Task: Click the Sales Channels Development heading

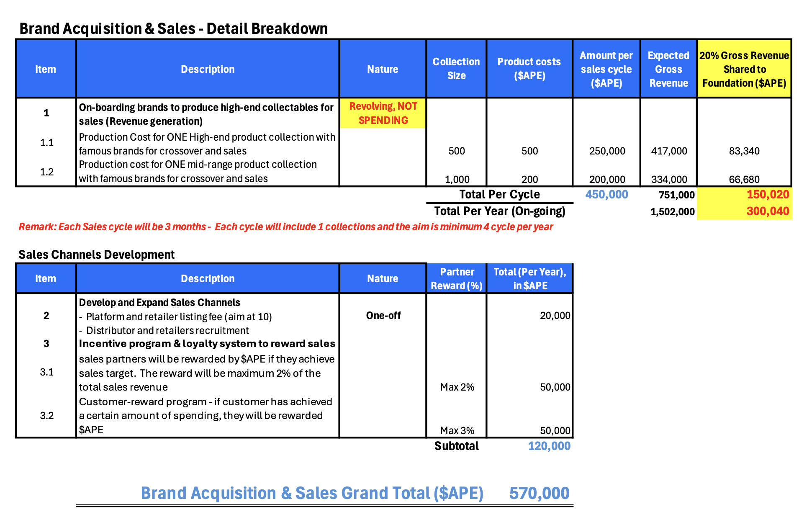Action: pyautogui.click(x=96, y=255)
